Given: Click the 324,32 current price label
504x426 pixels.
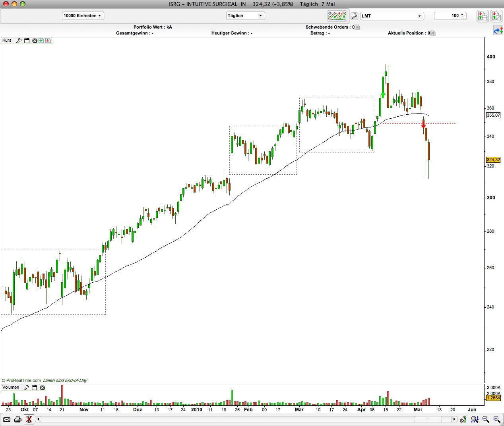Looking at the screenshot, I should 493,160.
